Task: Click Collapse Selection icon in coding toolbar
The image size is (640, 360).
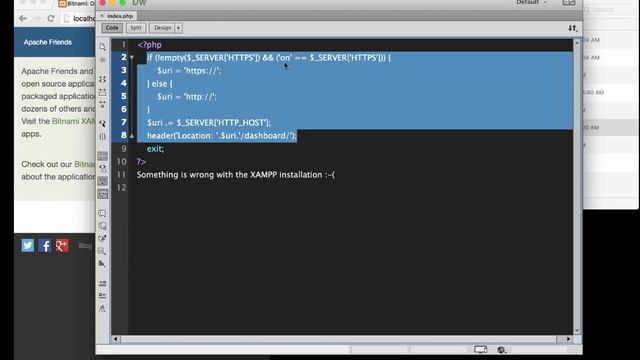Action: pos(102,92)
